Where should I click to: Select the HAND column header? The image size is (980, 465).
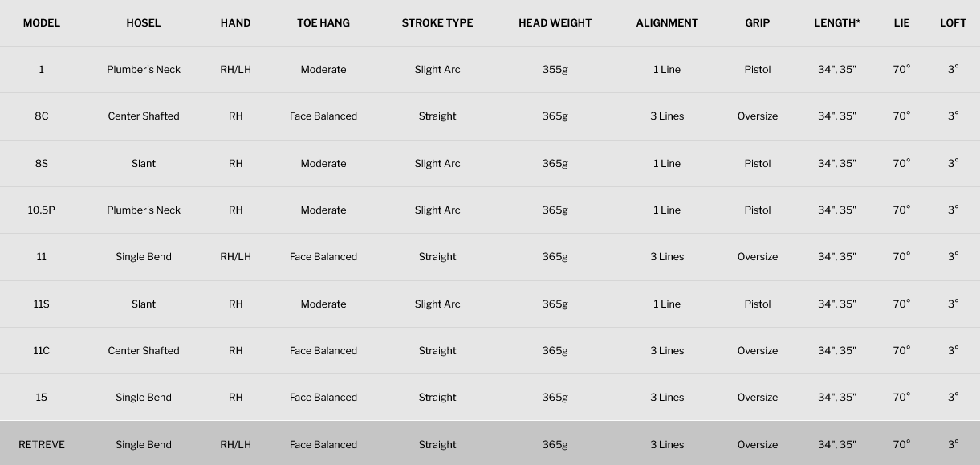(236, 23)
